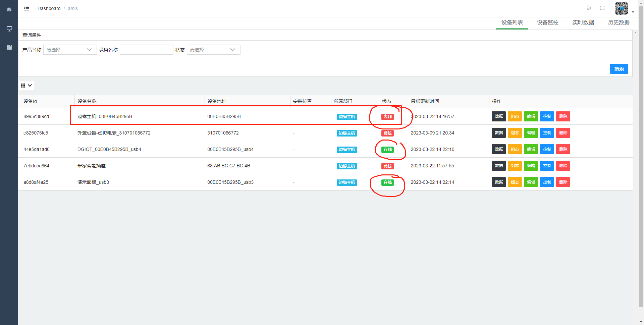Click device id 7ebdc5e664
The height and width of the screenshot is (325, 644).
pyautogui.click(x=36, y=166)
